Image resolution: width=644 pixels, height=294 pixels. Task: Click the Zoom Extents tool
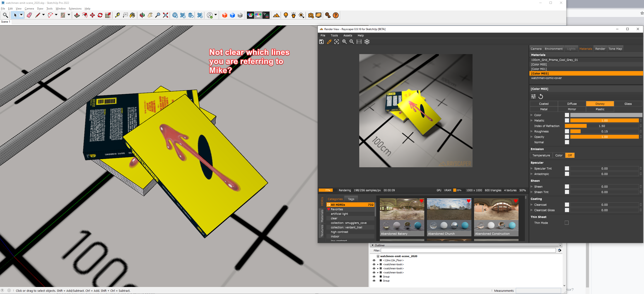tap(166, 15)
